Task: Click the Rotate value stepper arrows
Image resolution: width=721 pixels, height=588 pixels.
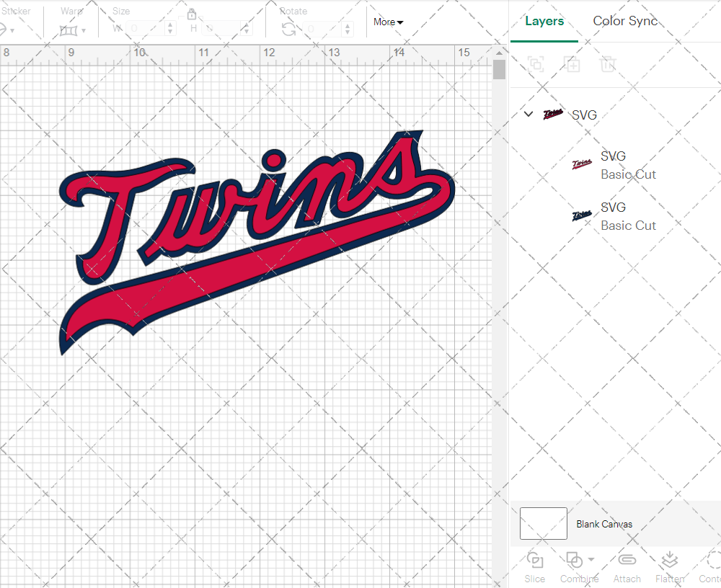Action: [348, 29]
